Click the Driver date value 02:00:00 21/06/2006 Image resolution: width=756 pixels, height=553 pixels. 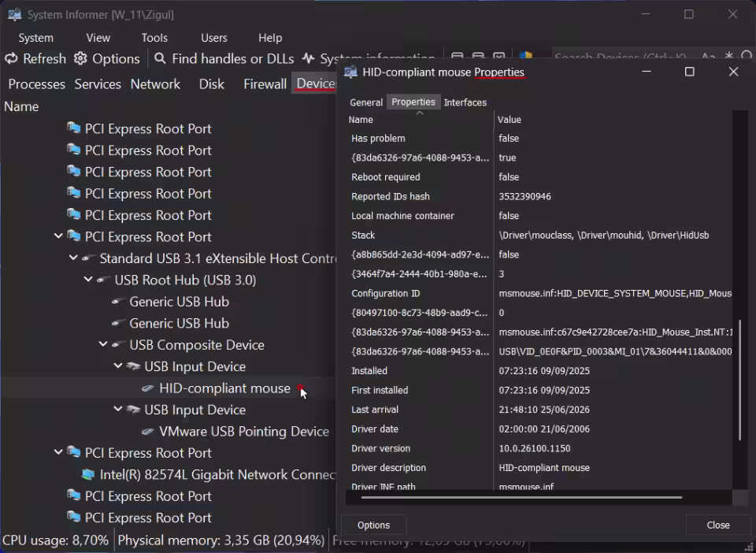pyautogui.click(x=544, y=429)
